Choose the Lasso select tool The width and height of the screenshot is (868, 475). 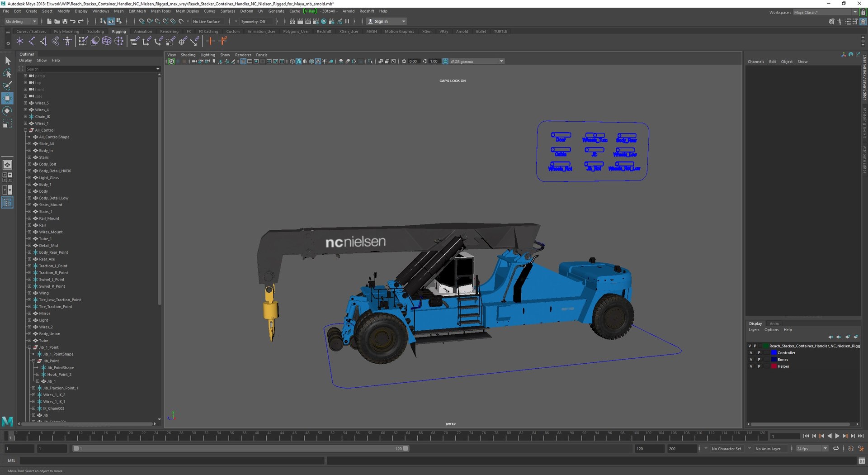pos(7,73)
